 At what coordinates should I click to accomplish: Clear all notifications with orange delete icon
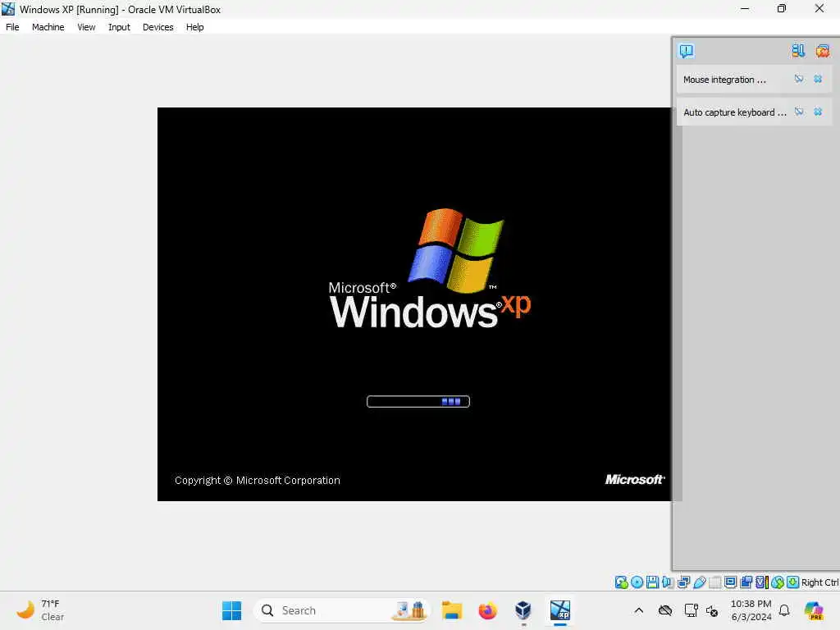pos(822,51)
